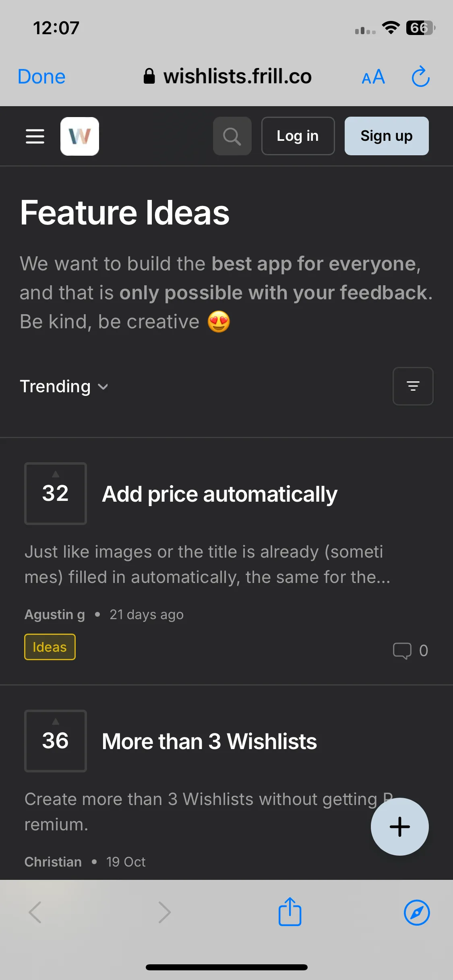
Task: Expand the Trending sort dropdown
Action: pyautogui.click(x=64, y=386)
